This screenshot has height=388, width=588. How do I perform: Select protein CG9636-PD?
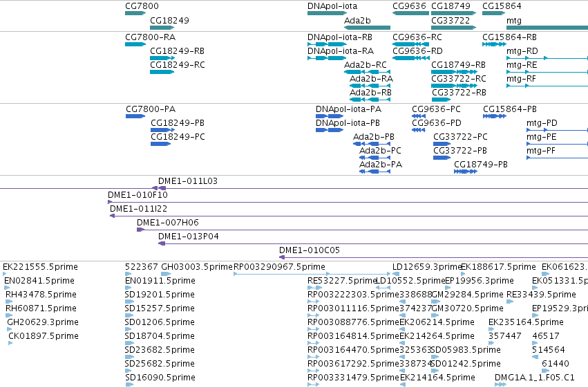point(419,130)
